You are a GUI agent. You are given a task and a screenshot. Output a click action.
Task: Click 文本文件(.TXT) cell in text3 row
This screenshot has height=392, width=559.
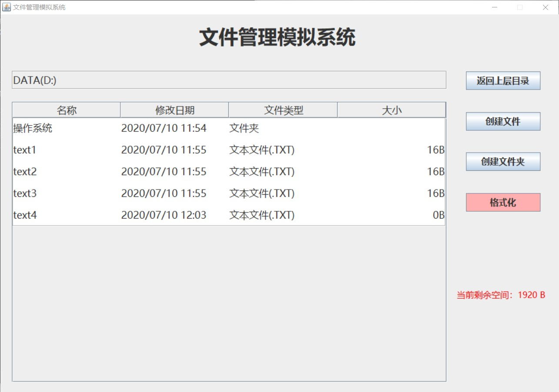262,193
